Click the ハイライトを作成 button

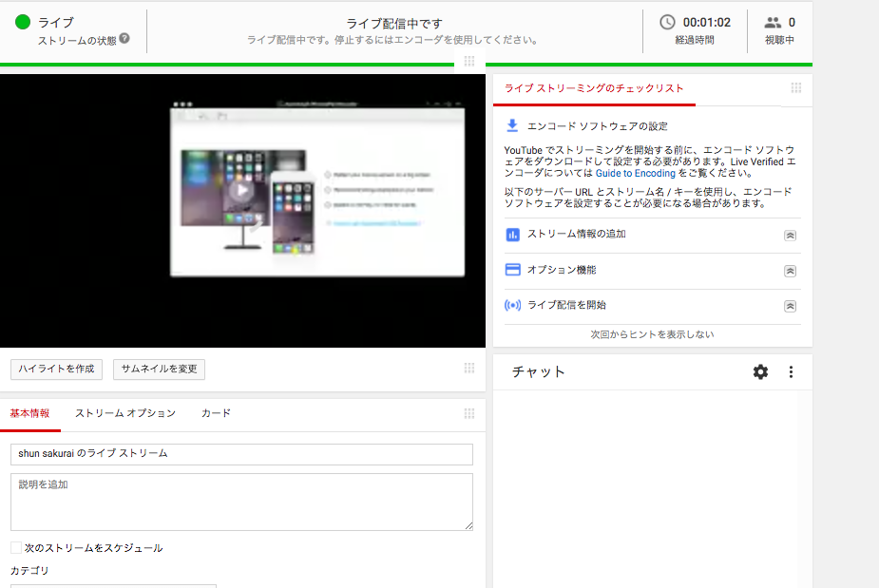coord(56,369)
